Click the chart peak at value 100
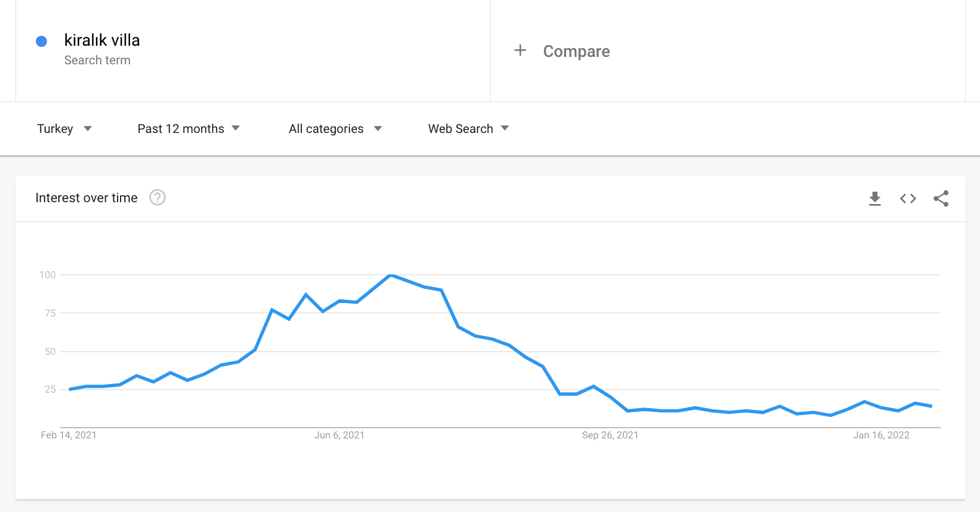The image size is (980, 512). pyautogui.click(x=390, y=275)
